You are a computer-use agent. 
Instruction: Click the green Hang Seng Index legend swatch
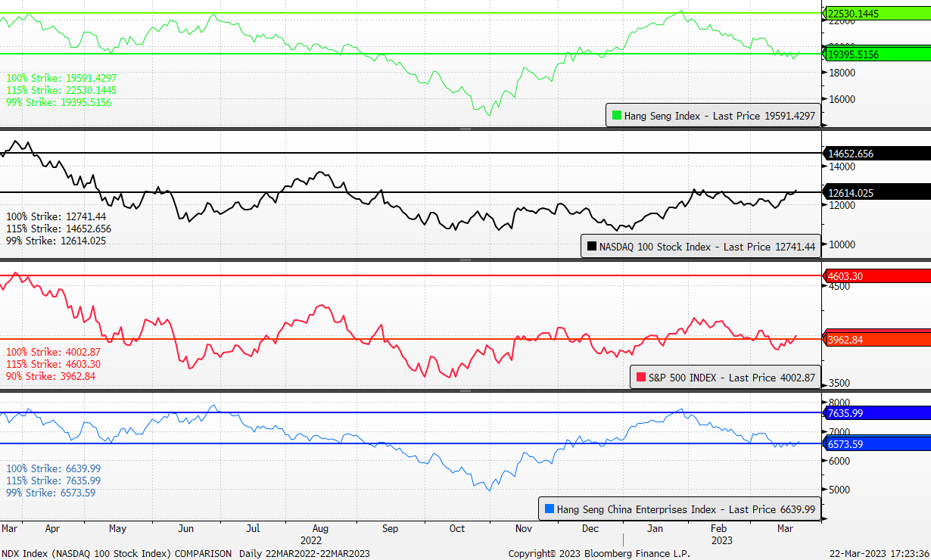(617, 116)
